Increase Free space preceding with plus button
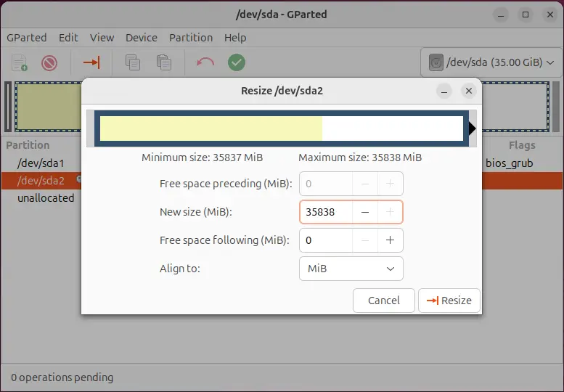This screenshot has width=564, height=392. pos(391,184)
